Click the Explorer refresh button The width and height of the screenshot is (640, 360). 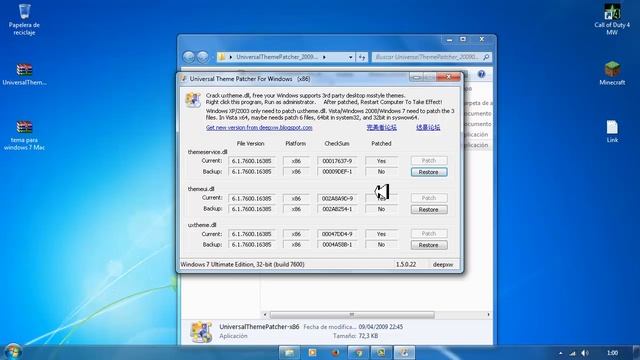pos(362,57)
